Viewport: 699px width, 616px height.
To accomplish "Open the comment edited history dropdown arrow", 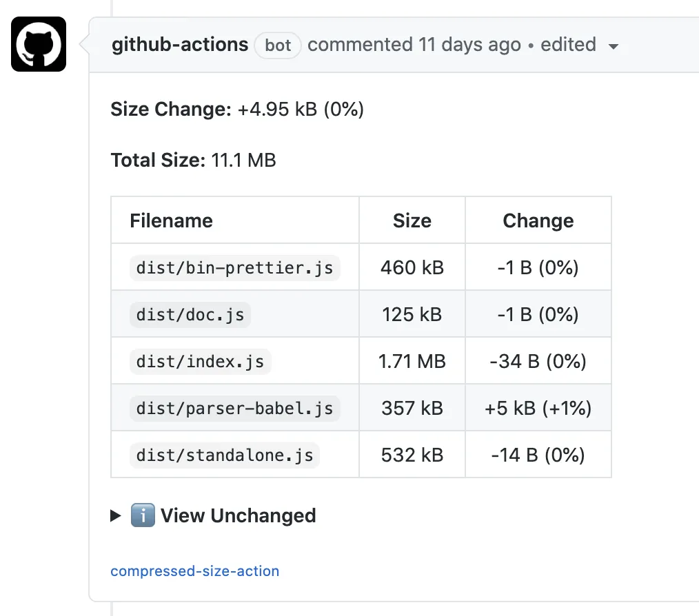I will coord(614,47).
